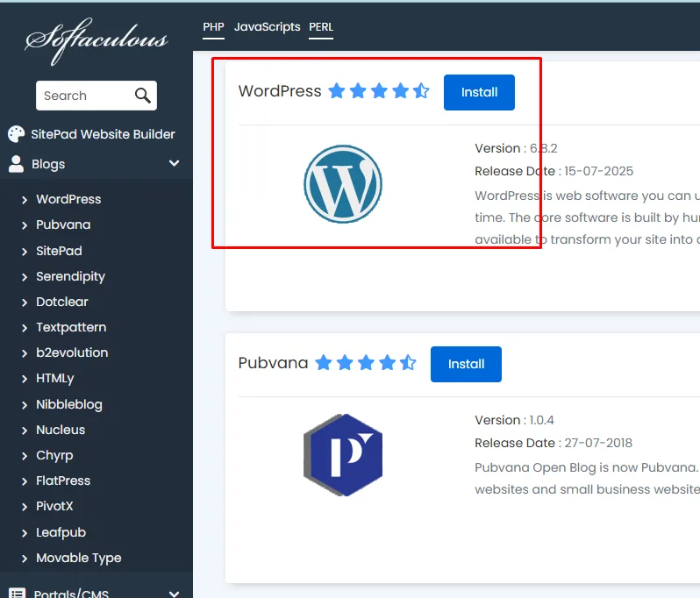This screenshot has height=598, width=700.
Task: Click the Pubvana hexagon logo
Action: pos(343,455)
